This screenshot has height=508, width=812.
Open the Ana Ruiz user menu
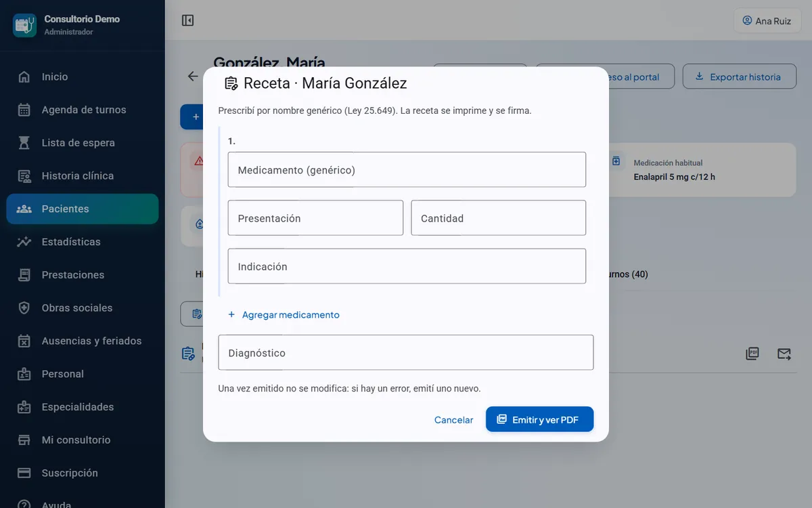click(767, 21)
